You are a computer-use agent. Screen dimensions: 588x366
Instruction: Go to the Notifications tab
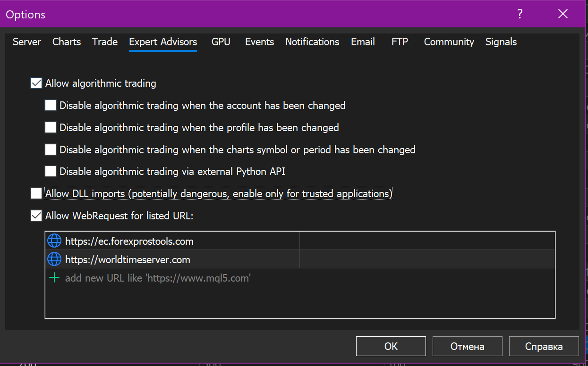312,42
